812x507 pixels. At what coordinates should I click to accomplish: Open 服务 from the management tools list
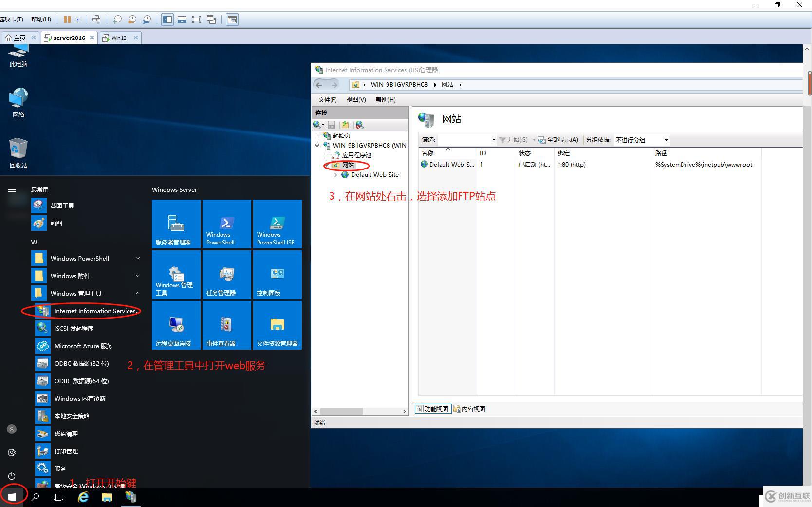pyautogui.click(x=88, y=469)
